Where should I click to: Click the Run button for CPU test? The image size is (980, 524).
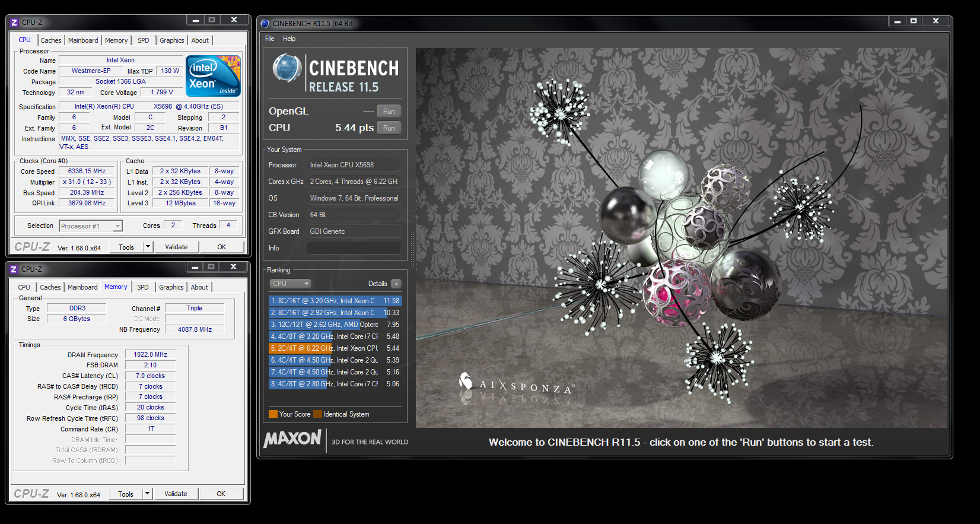(x=389, y=128)
